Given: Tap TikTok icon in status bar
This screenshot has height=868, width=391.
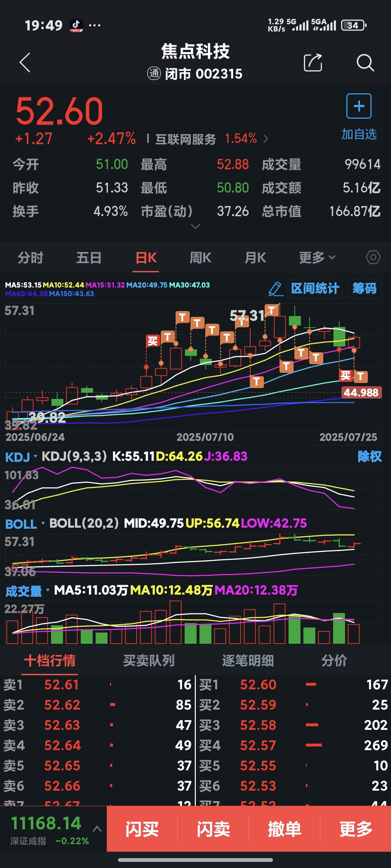Looking at the screenshot, I should point(76,25).
